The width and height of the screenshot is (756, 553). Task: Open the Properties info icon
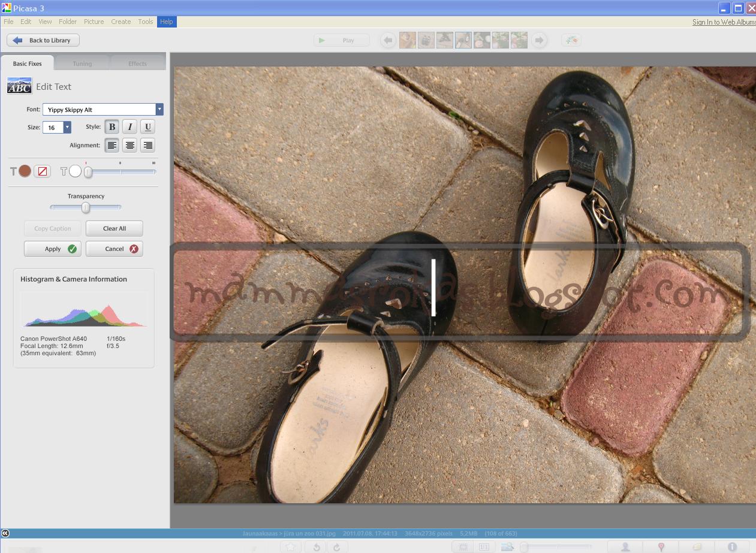(732, 546)
